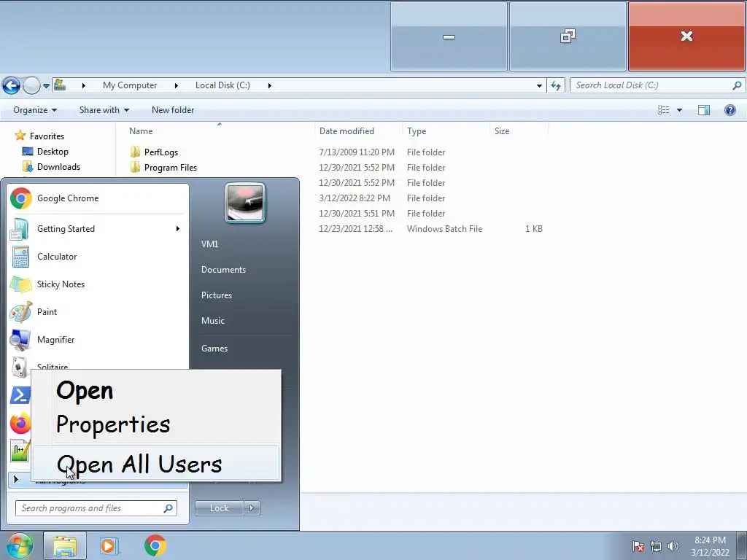747x560 pixels.
Task: Select Desktop in Favorites
Action: point(53,152)
